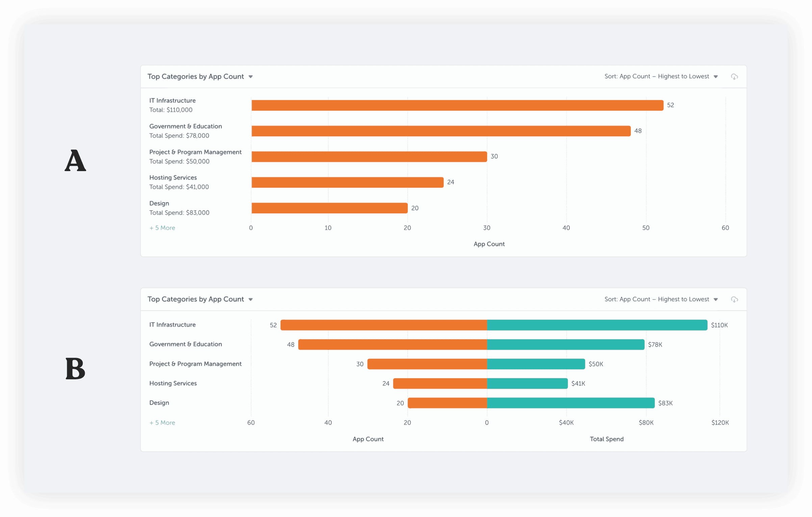Select Design bar labeled 20 in chart A

(329, 208)
